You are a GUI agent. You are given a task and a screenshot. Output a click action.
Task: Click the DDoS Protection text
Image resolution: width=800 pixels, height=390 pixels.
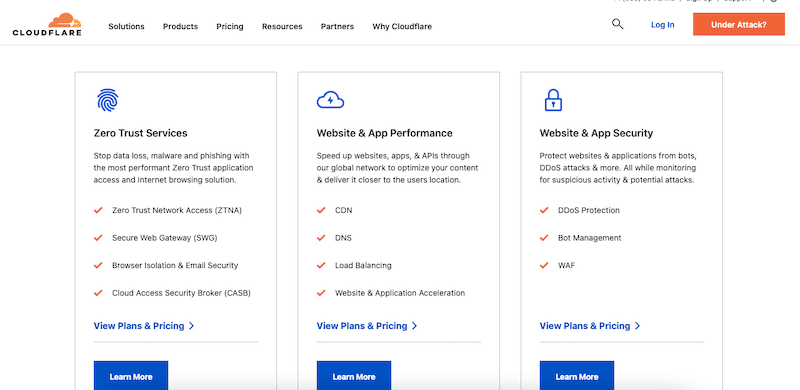[x=589, y=210]
